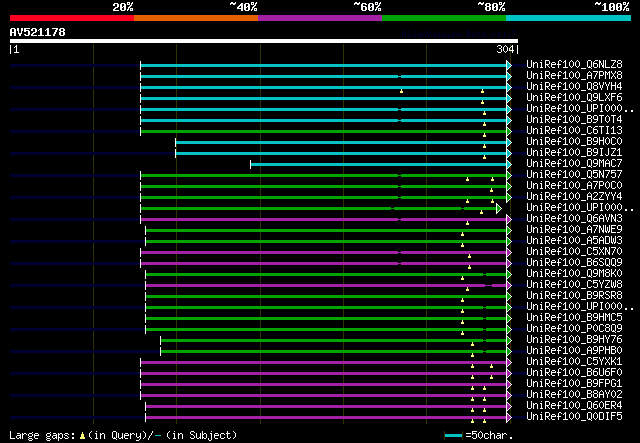Image resolution: width=640 pixels, height=443 pixels.
Task: Select the UniRef100_B8AY02 label
Action: pyautogui.click(x=574, y=395)
